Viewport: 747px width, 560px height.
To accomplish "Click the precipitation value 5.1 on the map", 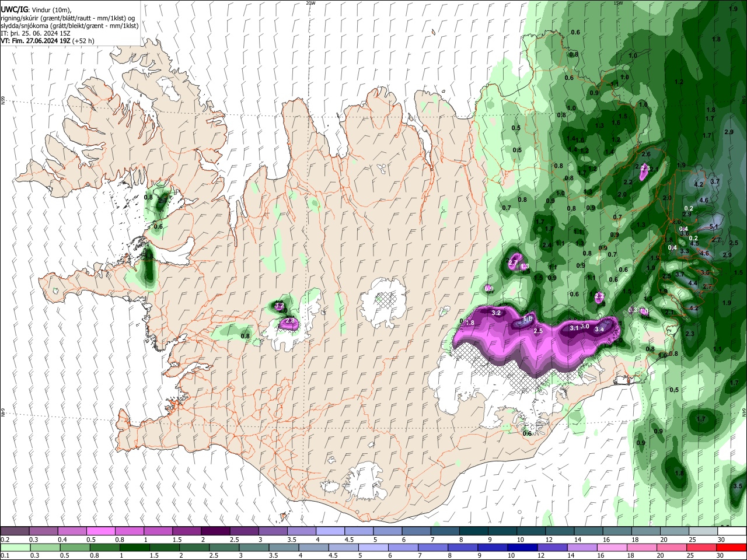I will [x=713, y=226].
